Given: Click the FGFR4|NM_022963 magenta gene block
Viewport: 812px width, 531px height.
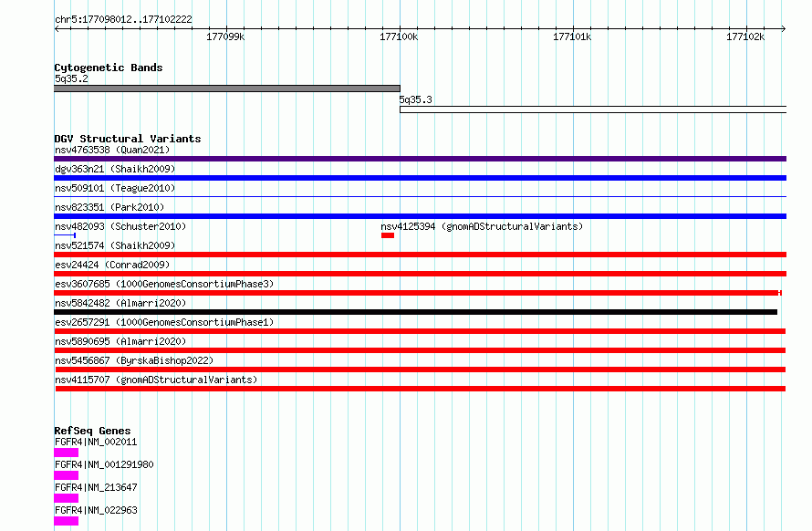Looking at the screenshot, I should coord(67,521).
